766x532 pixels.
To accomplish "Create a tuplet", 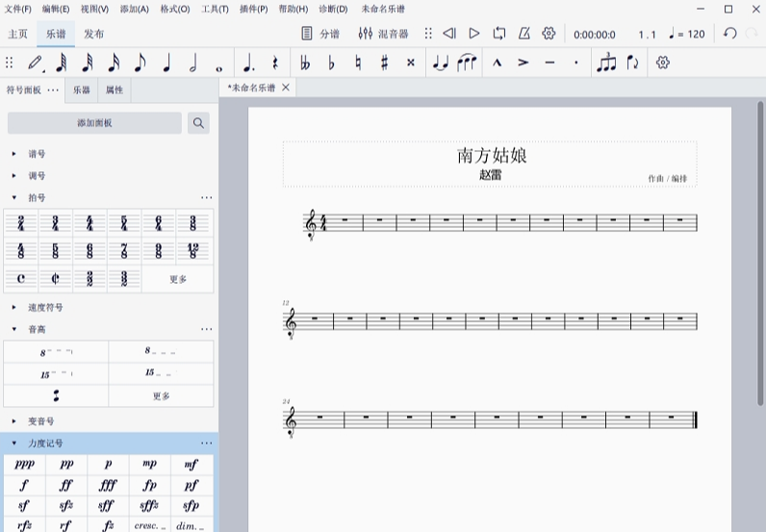I will click(x=606, y=63).
